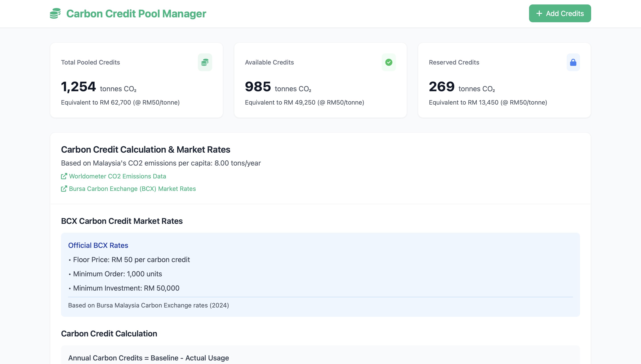Screen dimensions: 641x364
Task: Click the external link icon beside Bursa Carbon Exchange
Action: coord(64,189)
